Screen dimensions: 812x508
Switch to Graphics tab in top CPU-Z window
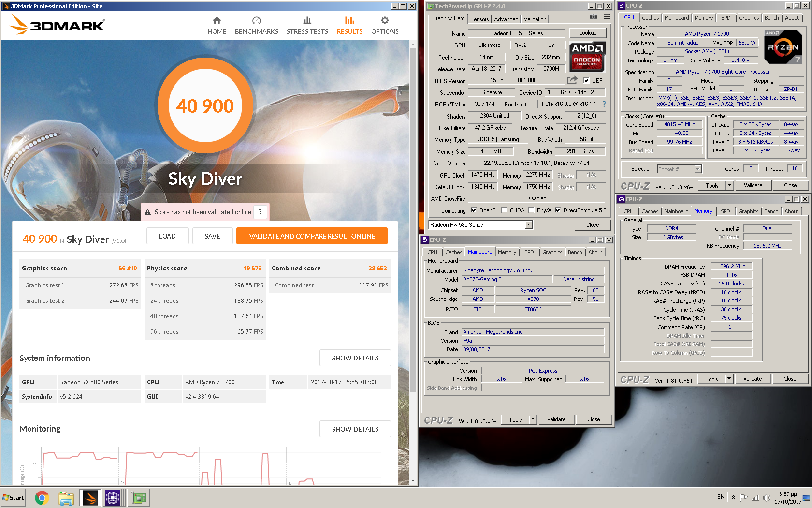(749, 18)
